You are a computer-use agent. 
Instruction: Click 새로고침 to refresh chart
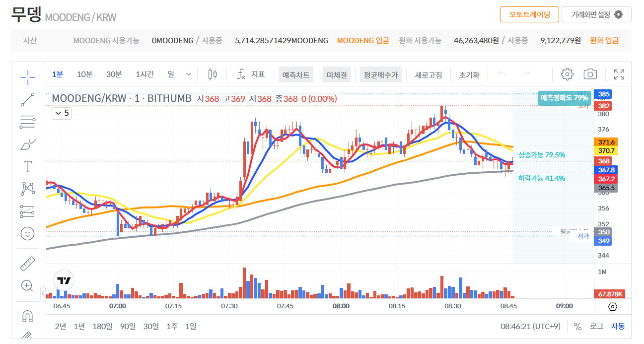tap(429, 75)
